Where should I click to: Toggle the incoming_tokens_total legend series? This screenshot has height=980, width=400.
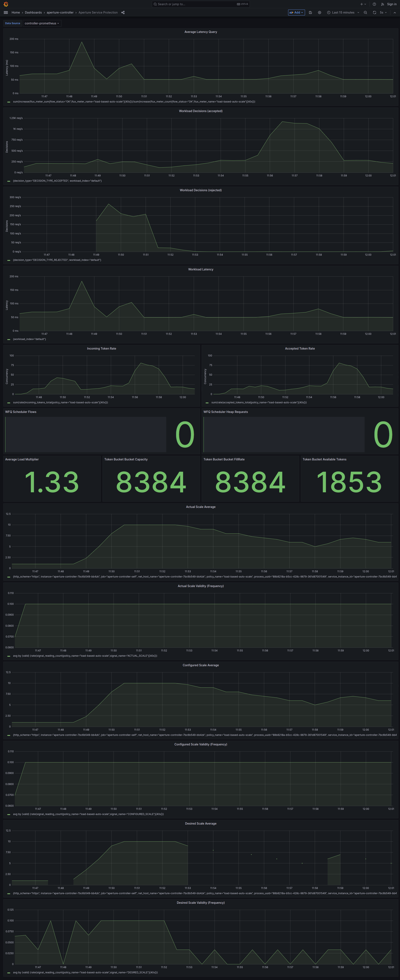pyautogui.click(x=60, y=402)
